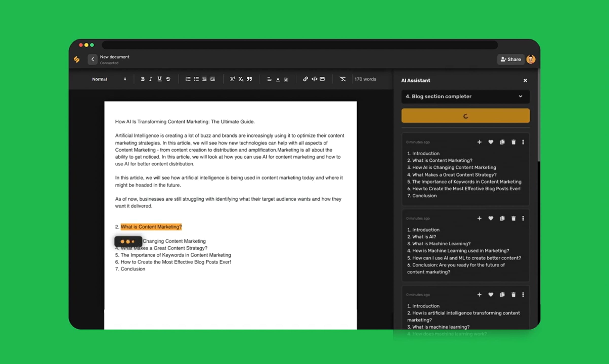
Task: Expand the Blog section completer dropdown
Action: [465, 96]
